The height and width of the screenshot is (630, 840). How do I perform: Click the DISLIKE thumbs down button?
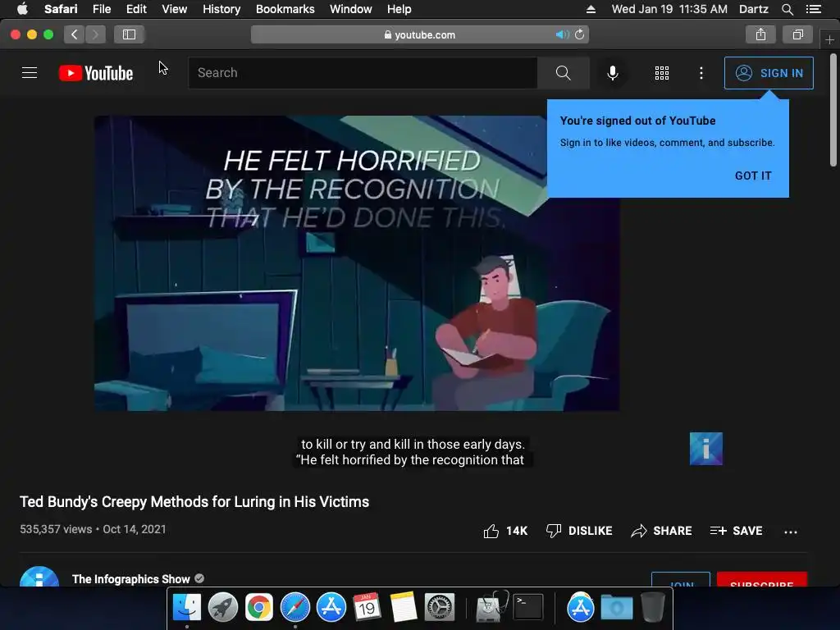[578, 531]
